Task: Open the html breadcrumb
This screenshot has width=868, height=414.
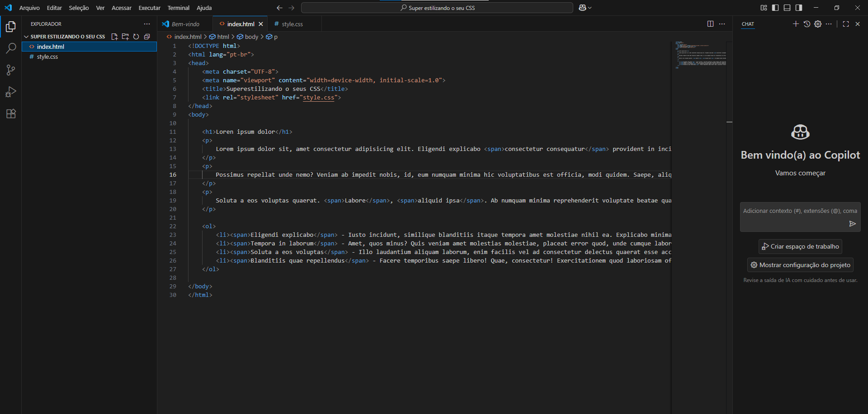Action: tap(219, 37)
